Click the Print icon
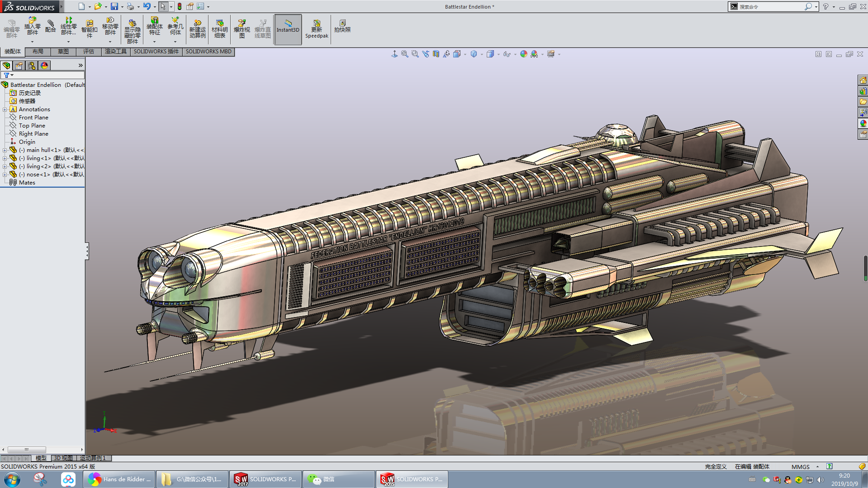 click(131, 6)
